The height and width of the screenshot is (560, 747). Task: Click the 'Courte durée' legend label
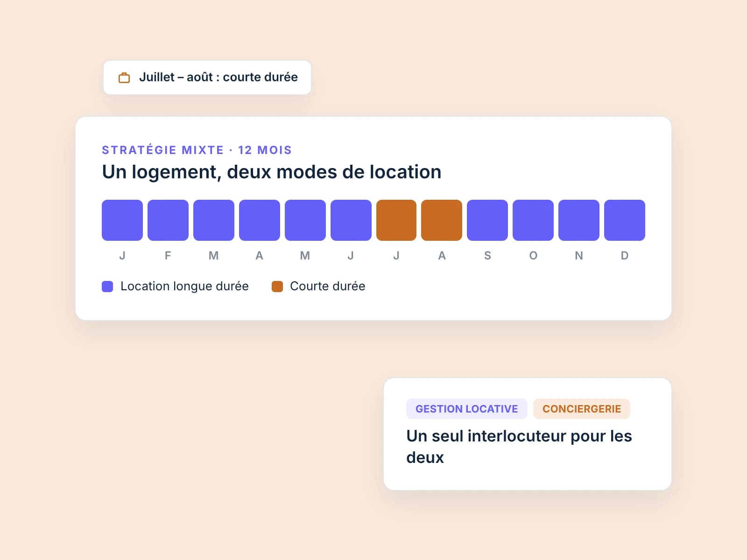pos(328,286)
